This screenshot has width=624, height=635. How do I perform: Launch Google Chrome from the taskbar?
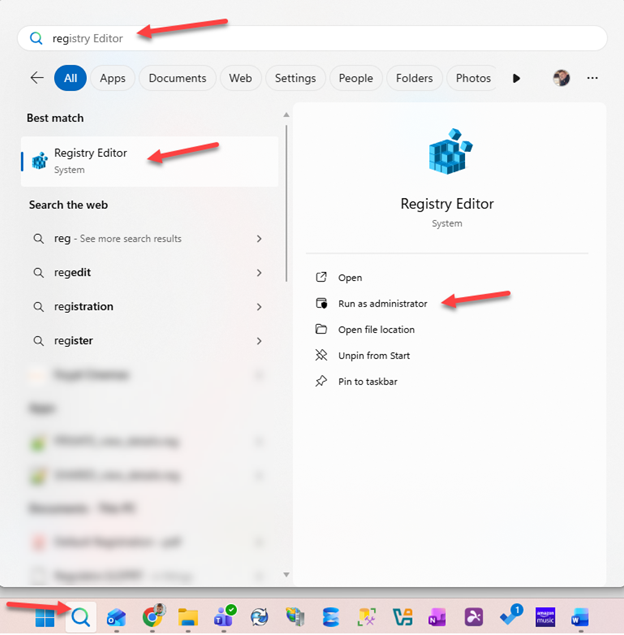coord(152,617)
